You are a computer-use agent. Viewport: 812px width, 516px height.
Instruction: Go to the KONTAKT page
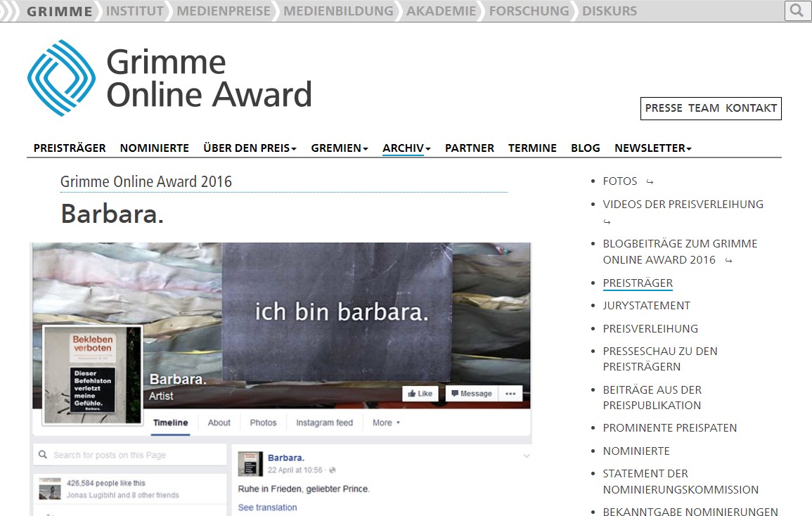[x=751, y=108]
